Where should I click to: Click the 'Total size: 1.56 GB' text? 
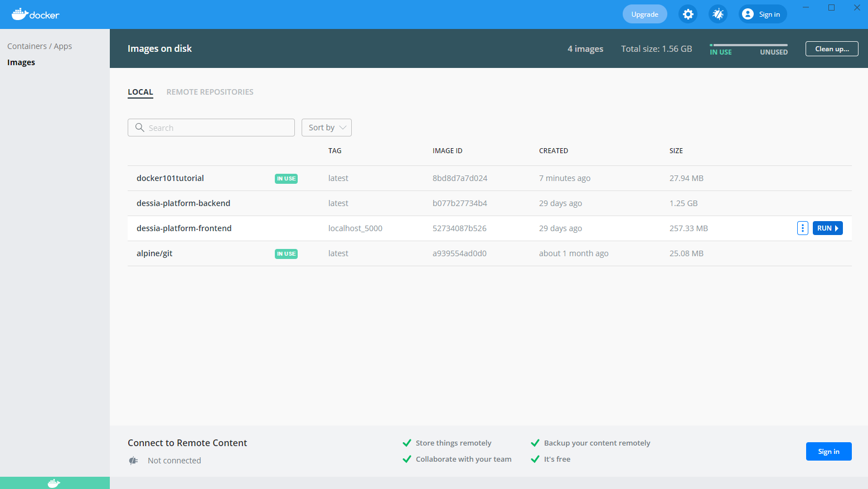click(x=657, y=49)
